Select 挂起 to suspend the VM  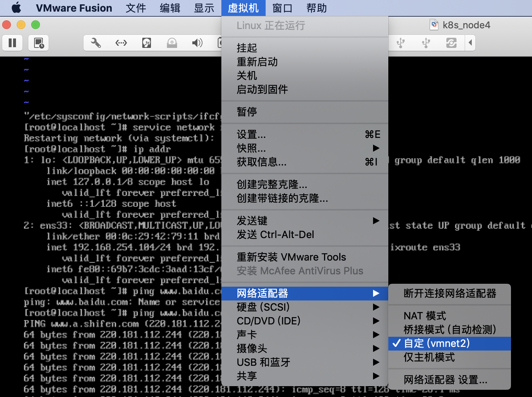[x=305, y=48]
